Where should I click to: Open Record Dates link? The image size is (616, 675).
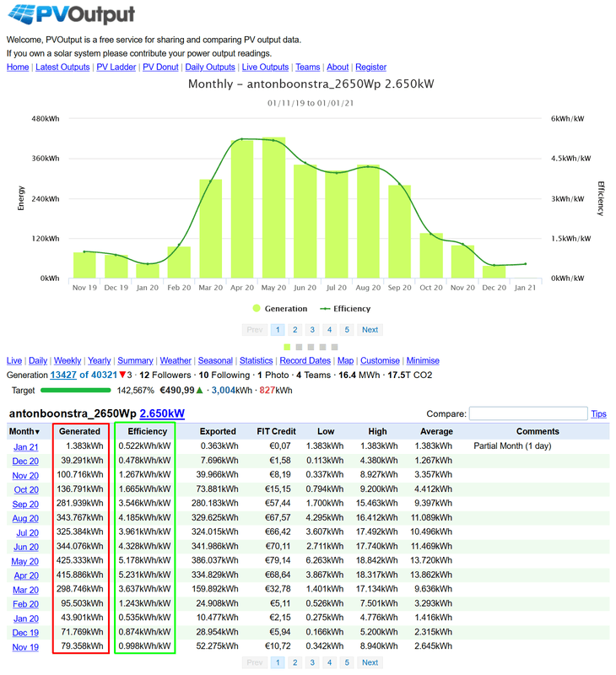coord(305,361)
